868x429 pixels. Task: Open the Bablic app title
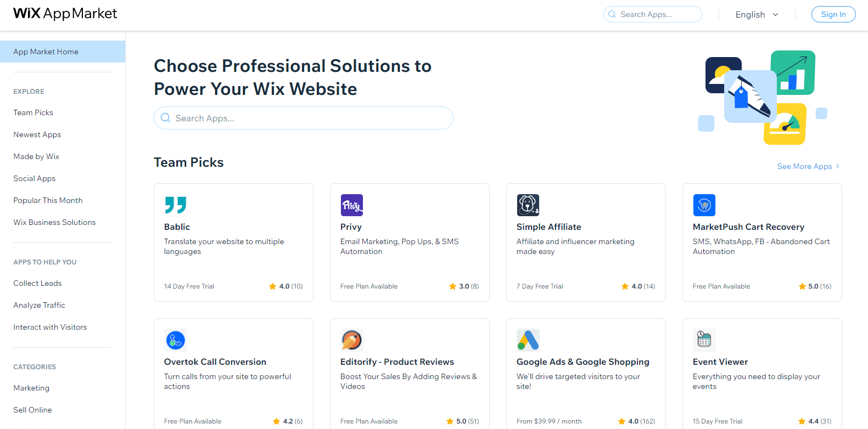click(177, 227)
